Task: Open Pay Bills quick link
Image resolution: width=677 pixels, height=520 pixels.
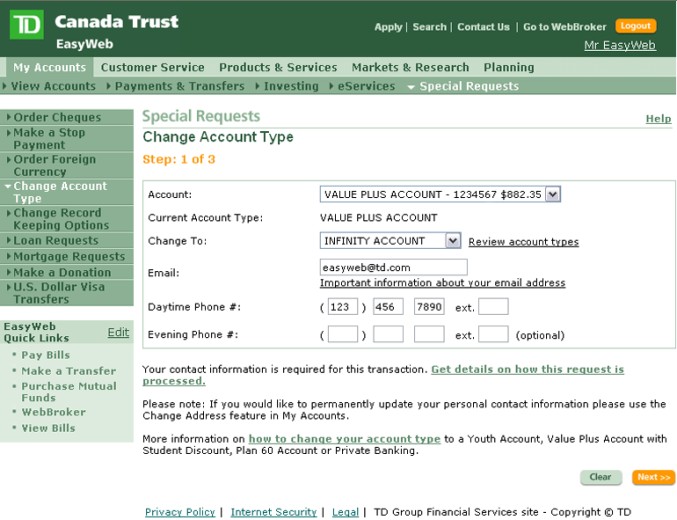Action: click(x=46, y=355)
